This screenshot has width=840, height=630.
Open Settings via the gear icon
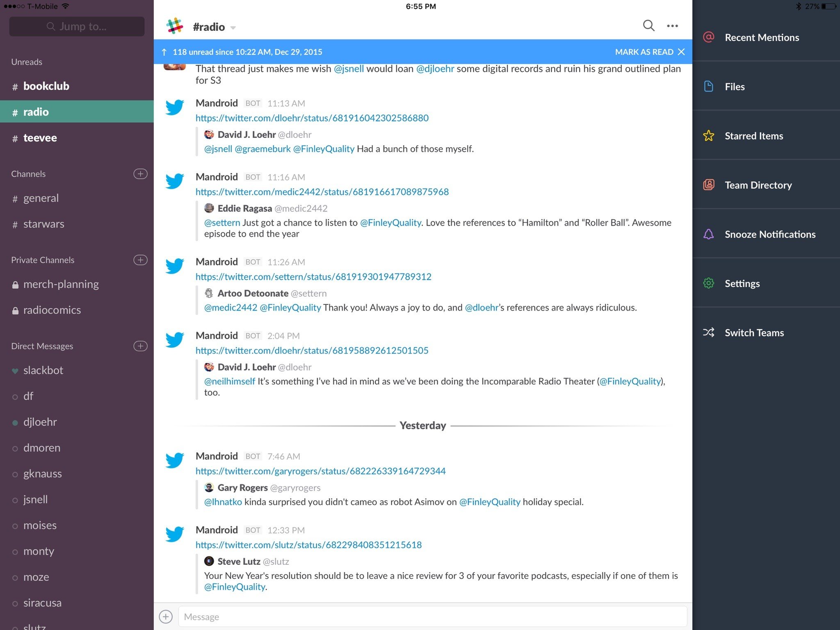708,283
